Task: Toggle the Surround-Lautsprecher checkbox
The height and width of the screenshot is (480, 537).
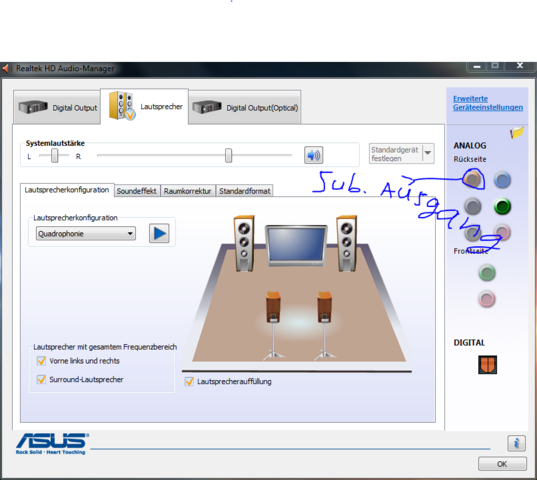Action: (41, 379)
